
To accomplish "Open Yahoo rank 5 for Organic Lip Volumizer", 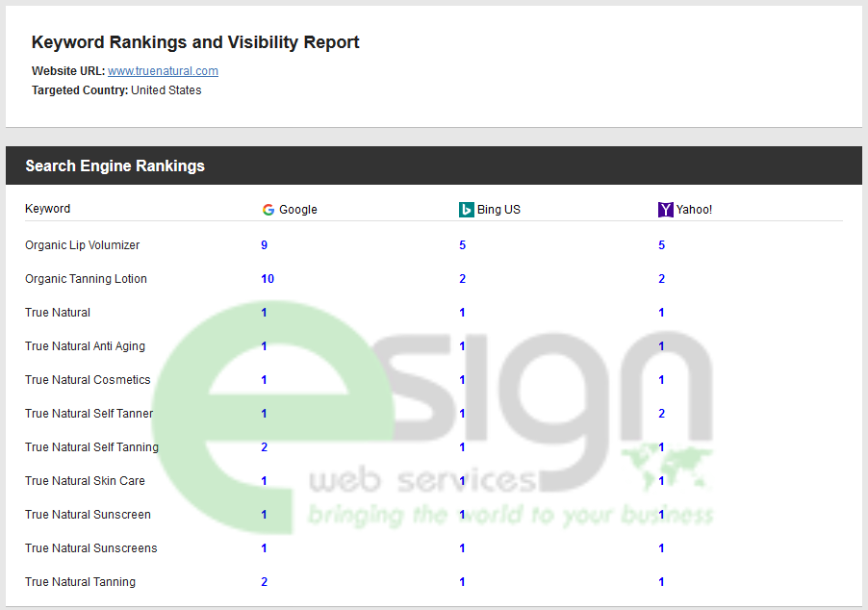I will pos(662,245).
